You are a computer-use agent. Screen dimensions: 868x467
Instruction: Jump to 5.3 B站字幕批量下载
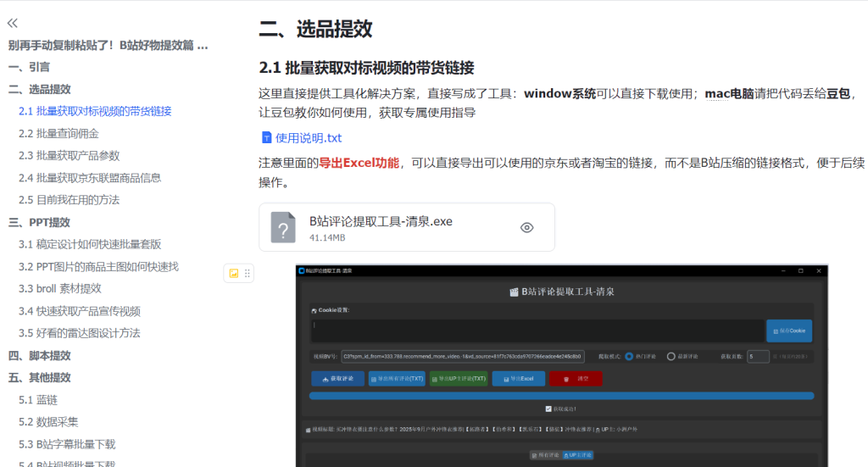coord(67,444)
